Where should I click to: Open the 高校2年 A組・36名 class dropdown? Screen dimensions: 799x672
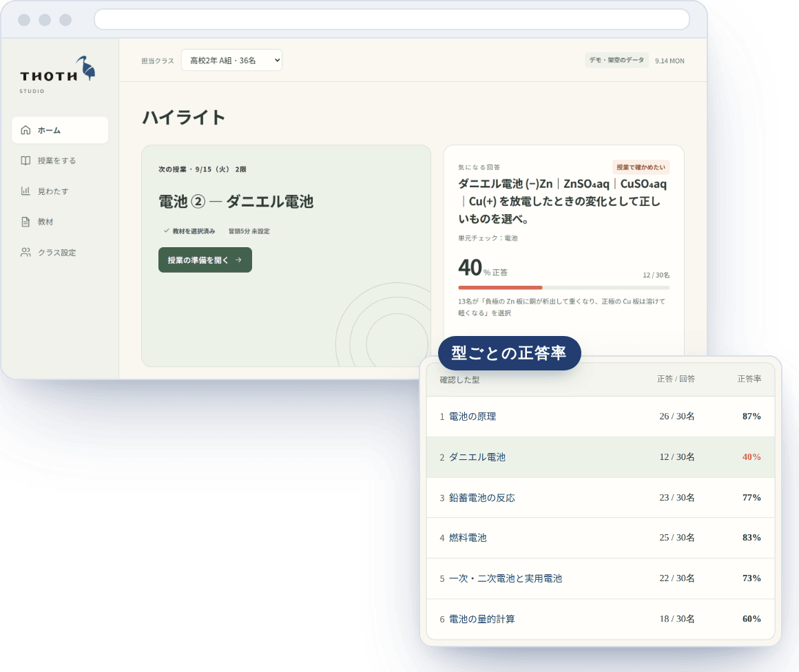[x=232, y=60]
